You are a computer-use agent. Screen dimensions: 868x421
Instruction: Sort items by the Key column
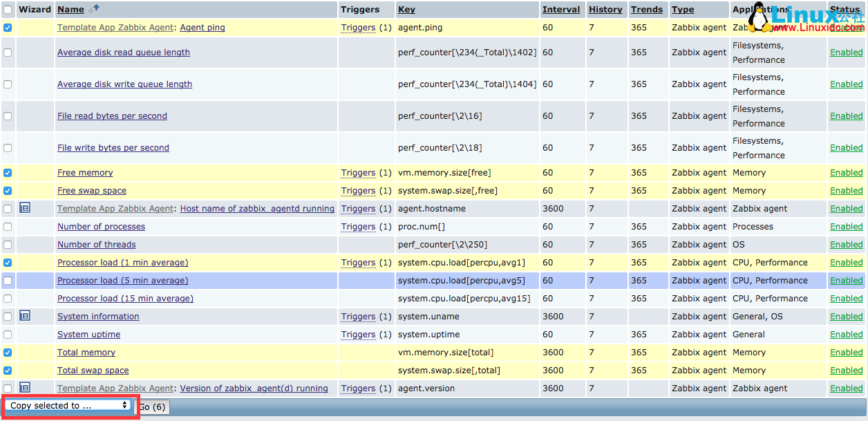(406, 10)
